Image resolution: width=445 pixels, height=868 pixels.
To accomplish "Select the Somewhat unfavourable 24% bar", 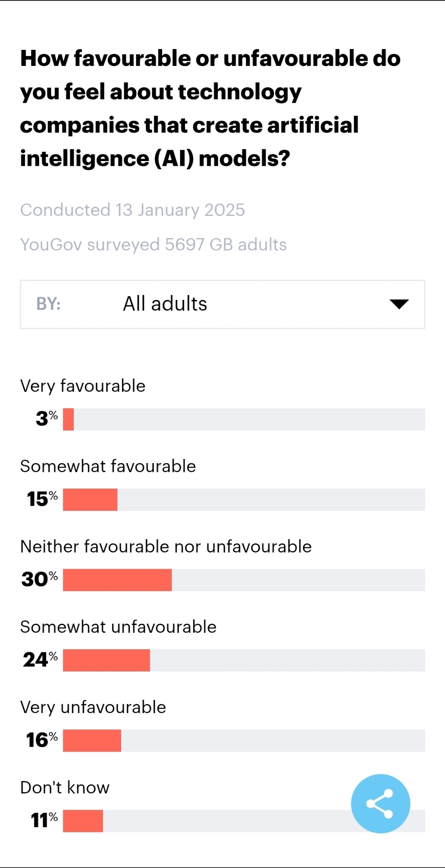I will (106, 660).
